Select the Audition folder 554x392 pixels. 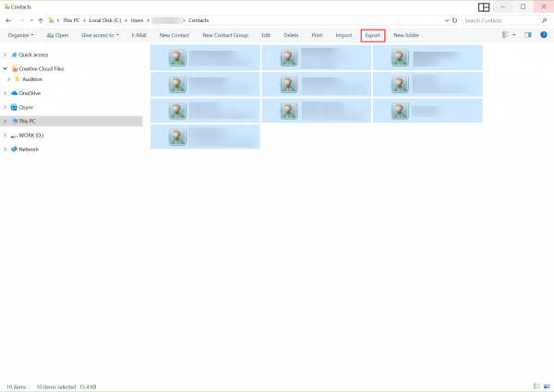[32, 79]
